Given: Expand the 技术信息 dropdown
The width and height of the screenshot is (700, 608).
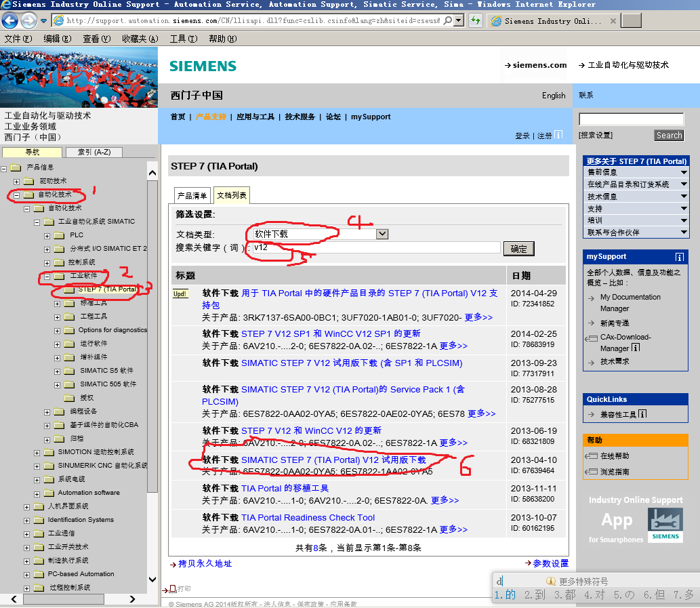Looking at the screenshot, I should point(684,197).
